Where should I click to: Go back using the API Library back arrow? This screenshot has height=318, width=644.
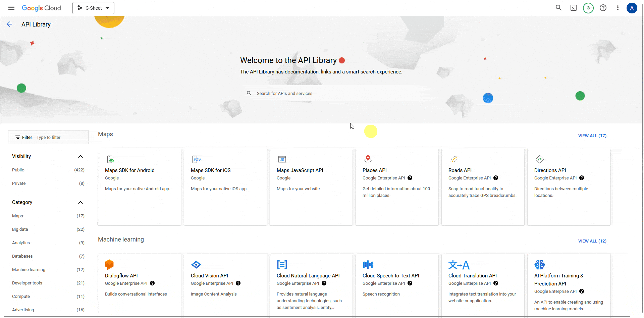(x=9, y=24)
